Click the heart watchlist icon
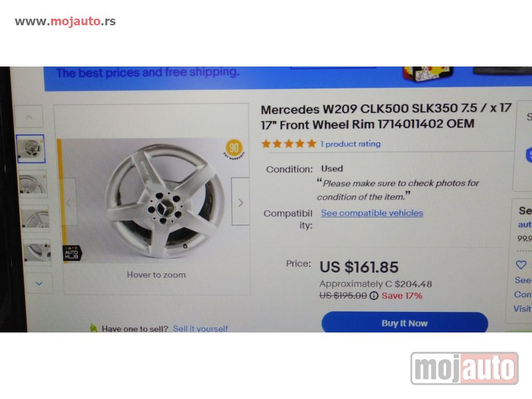The height and width of the screenshot is (399, 532). coord(521,265)
